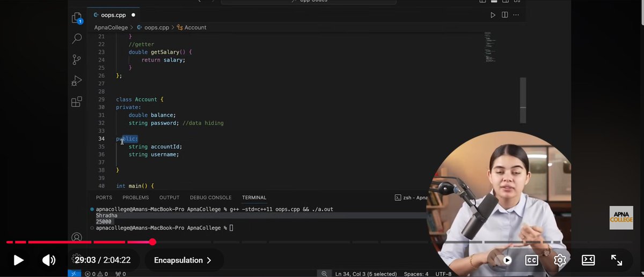The width and height of the screenshot is (644, 277).
Task: Open the Accounts icon in activity bar
Action: click(x=77, y=237)
